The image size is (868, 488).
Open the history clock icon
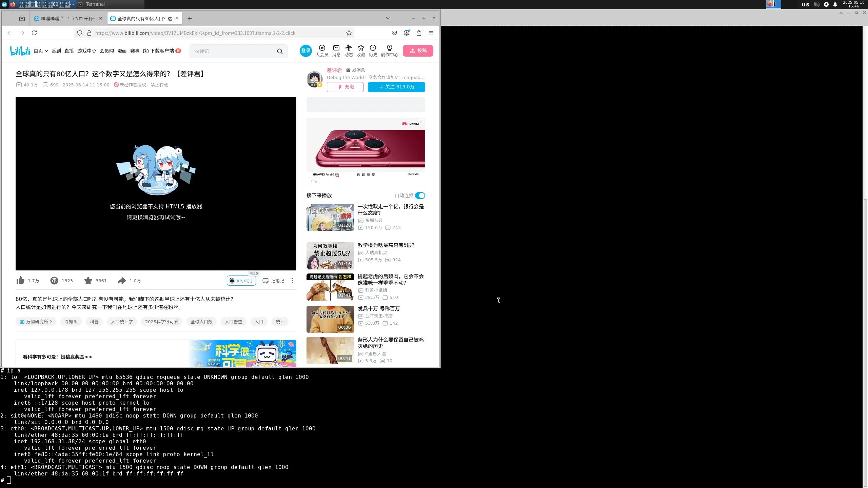[373, 48]
